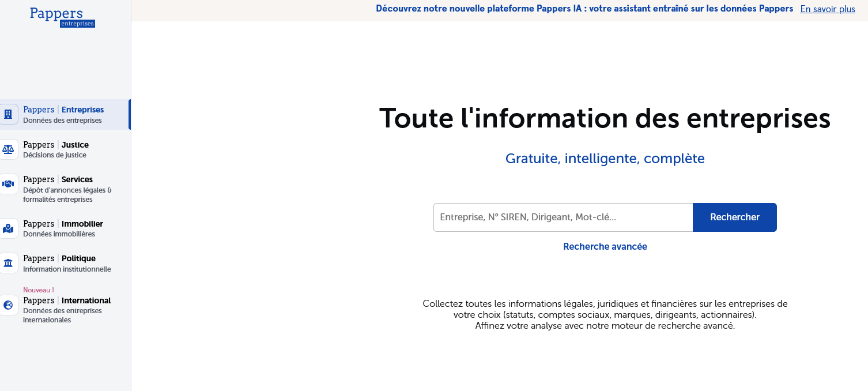Click the Justice scales icon
868x391 pixels.
tap(8, 149)
